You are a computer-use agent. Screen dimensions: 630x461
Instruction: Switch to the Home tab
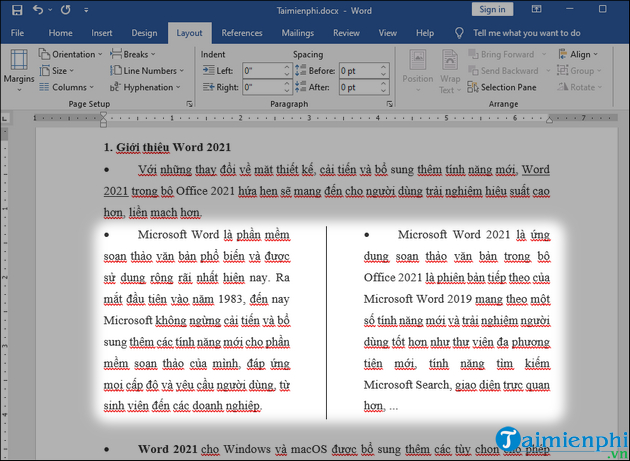click(60, 33)
